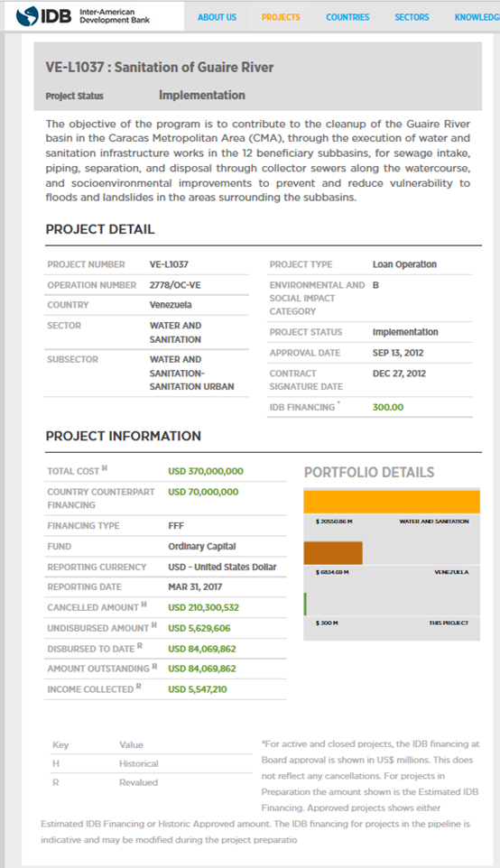Click the Total Cost USD 370,000,000 value
500x868 pixels.
point(206,472)
